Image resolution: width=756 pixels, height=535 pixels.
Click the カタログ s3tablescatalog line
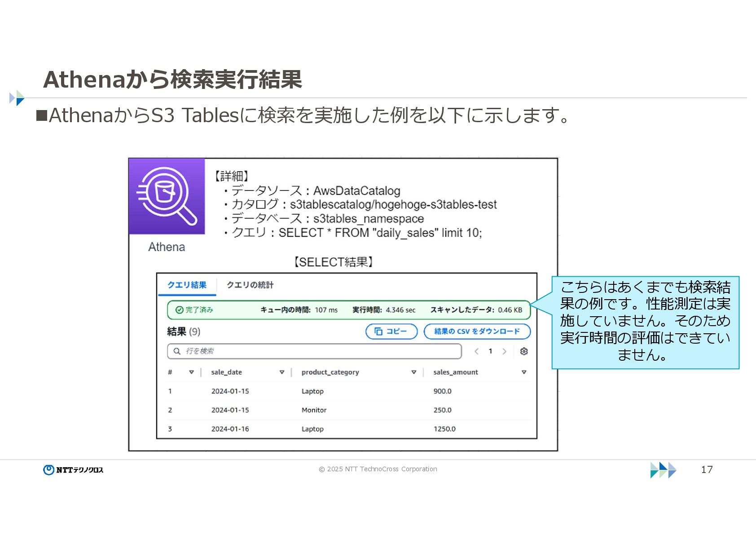click(360, 205)
